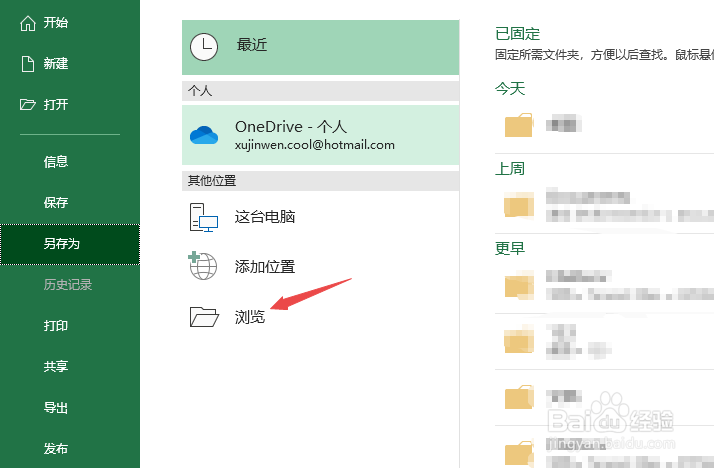
Task: Click the xujinwen.cool@hotmail.com account text
Action: [315, 145]
